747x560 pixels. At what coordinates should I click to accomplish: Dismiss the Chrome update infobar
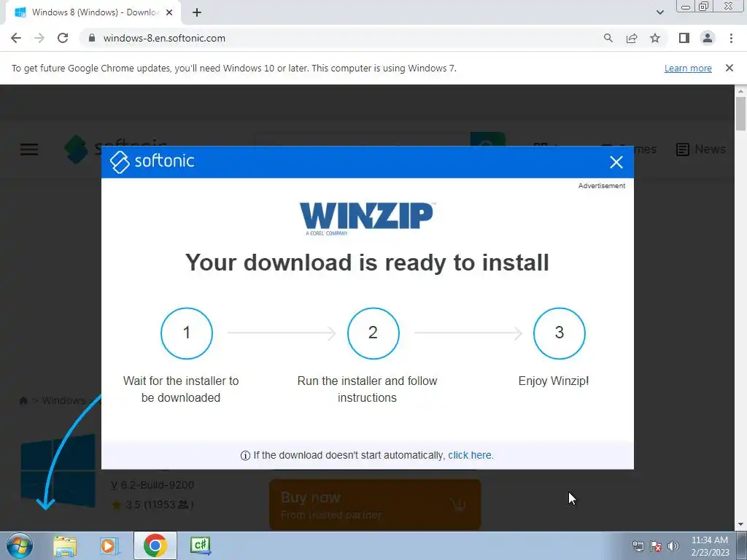pyautogui.click(x=729, y=68)
